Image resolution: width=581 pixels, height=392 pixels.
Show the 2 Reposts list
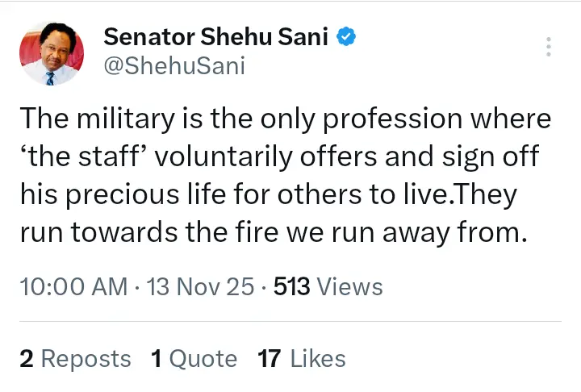(x=75, y=358)
